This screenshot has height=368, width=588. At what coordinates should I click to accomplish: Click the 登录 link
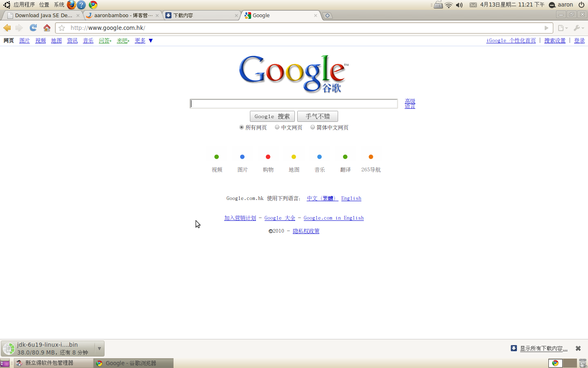pos(579,40)
